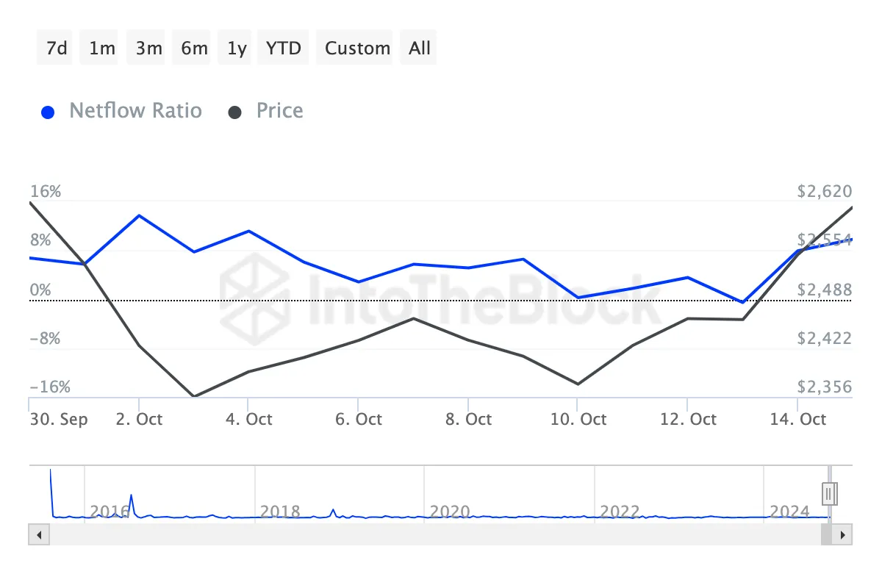
Task: Switch chart to 6m range
Action: (194, 49)
